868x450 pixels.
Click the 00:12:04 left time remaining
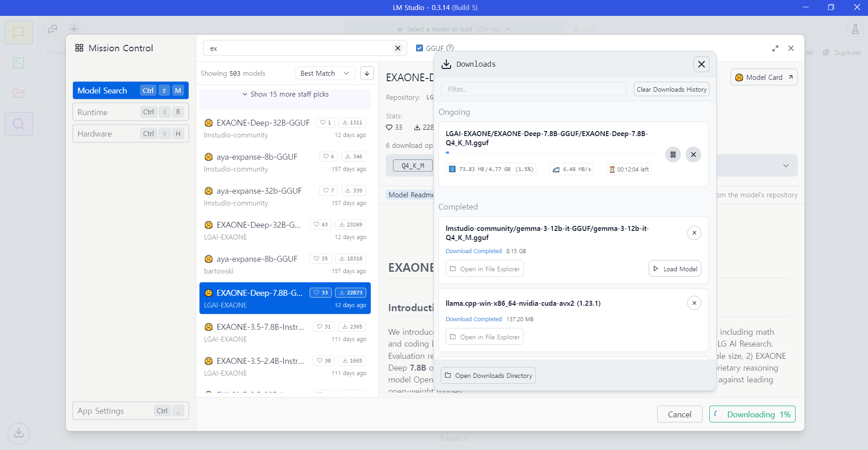pos(629,169)
